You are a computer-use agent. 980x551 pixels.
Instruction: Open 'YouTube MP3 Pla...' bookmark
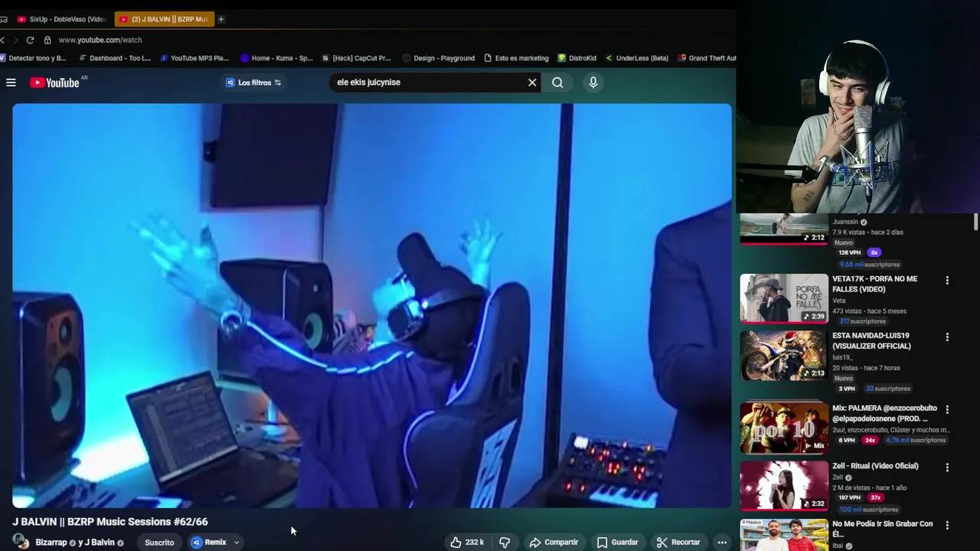(x=194, y=58)
